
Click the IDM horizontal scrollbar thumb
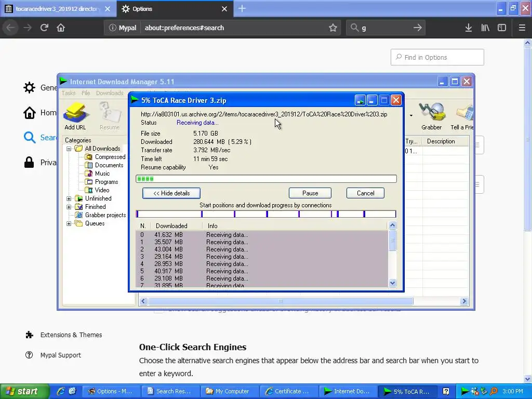pyautogui.click(x=281, y=301)
